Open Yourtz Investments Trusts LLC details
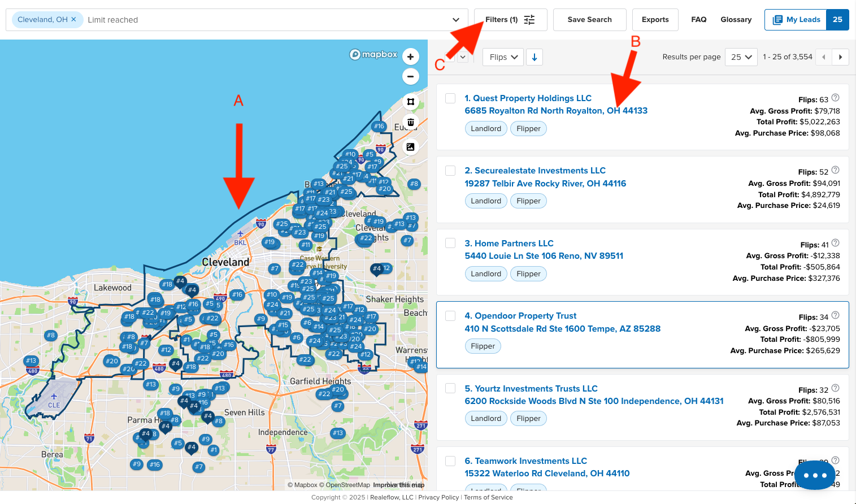 (531, 389)
